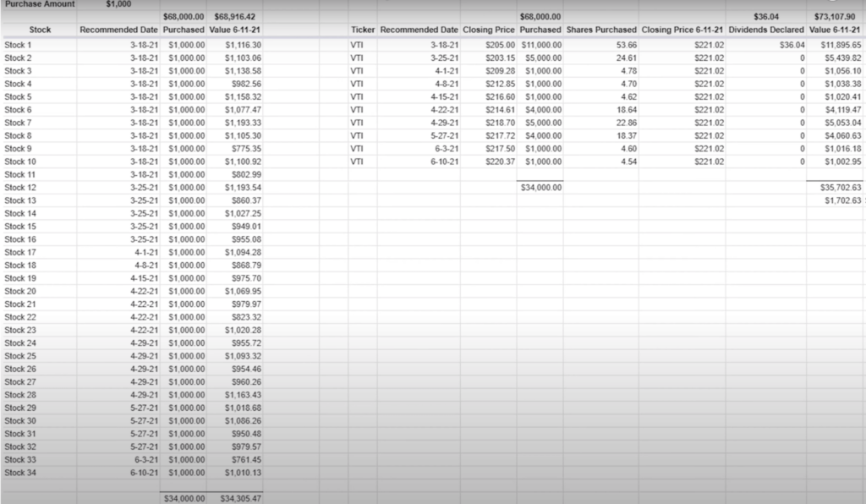Select Stock 28 value $1,163.43
Image resolution: width=866 pixels, height=504 pixels.
point(243,395)
